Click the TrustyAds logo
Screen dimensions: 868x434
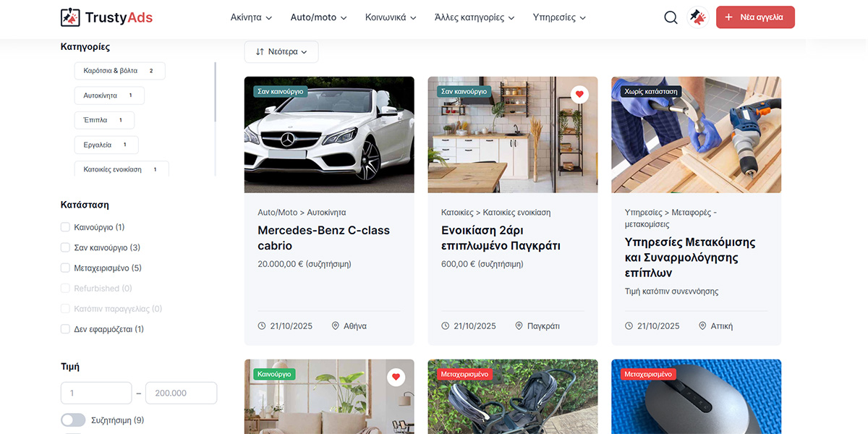coord(107,17)
